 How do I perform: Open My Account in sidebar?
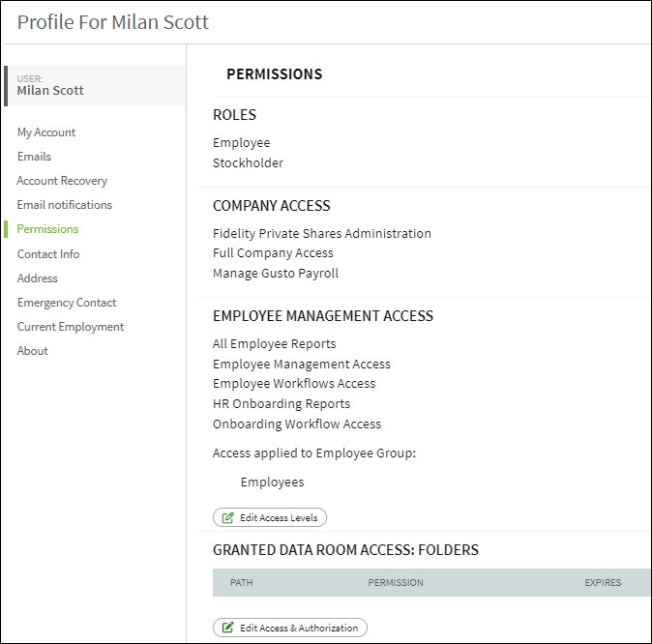coord(46,132)
